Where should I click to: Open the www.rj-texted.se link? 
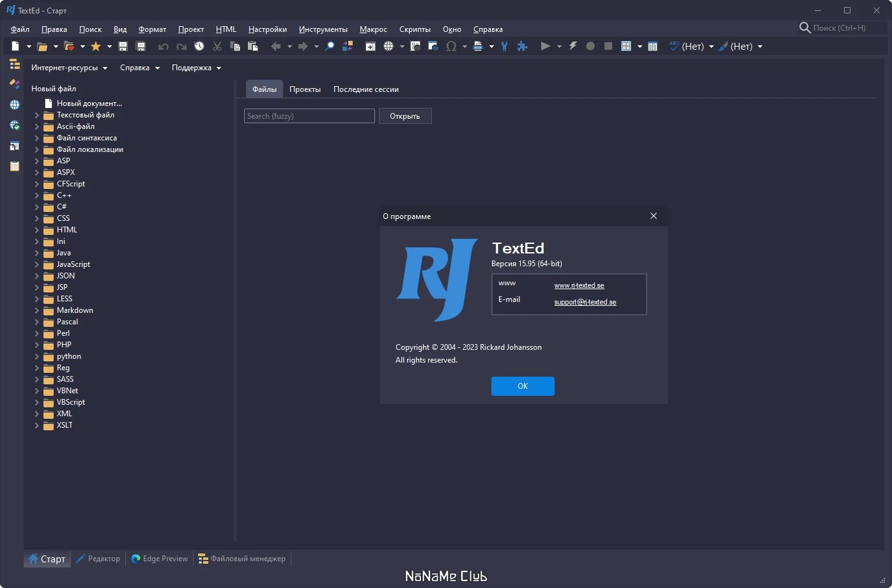[x=579, y=285]
